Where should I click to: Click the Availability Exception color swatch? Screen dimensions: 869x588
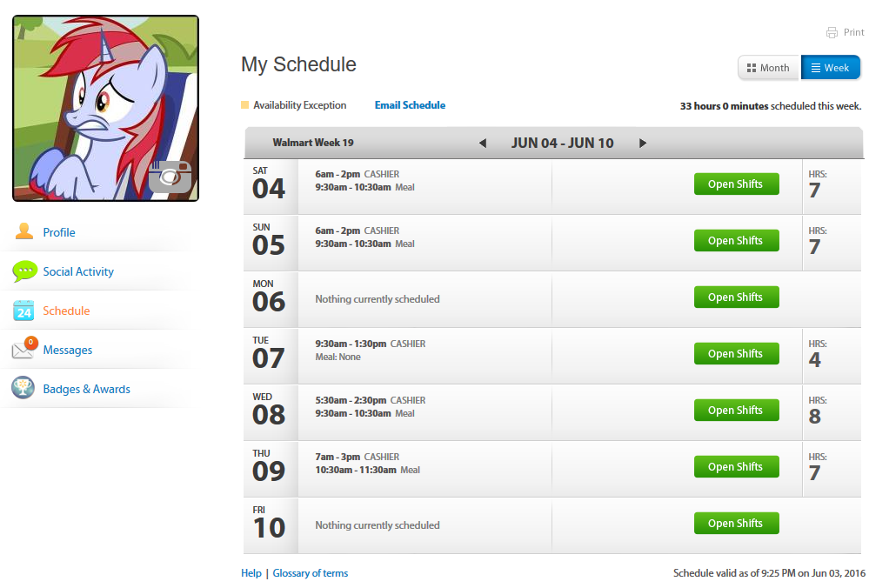245,105
